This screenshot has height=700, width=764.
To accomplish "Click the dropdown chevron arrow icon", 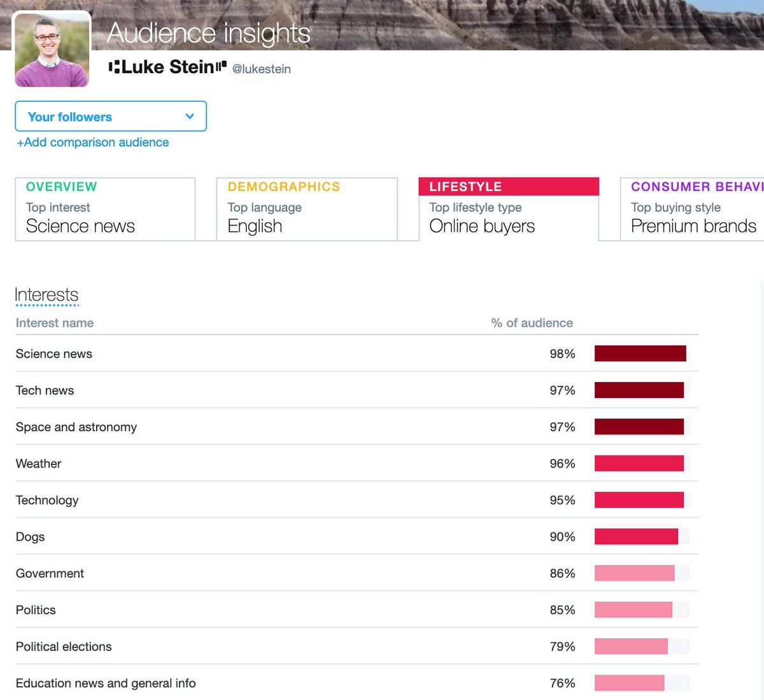I will click(x=189, y=117).
